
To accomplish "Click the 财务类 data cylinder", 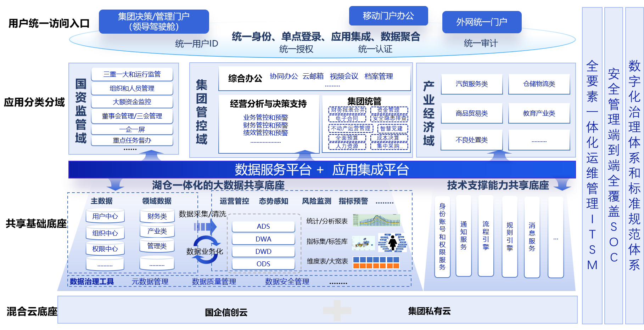I will click(x=157, y=216).
